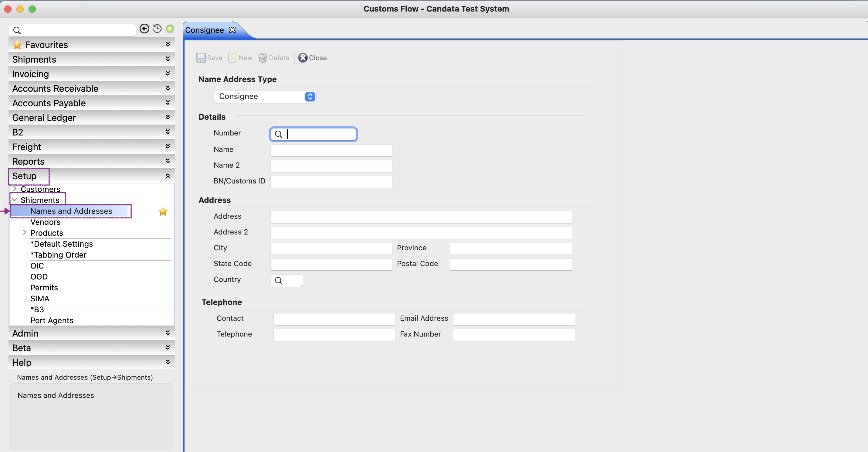Open *Tabbing Order tree item
Viewport: 868px width, 452px height.
pos(58,255)
